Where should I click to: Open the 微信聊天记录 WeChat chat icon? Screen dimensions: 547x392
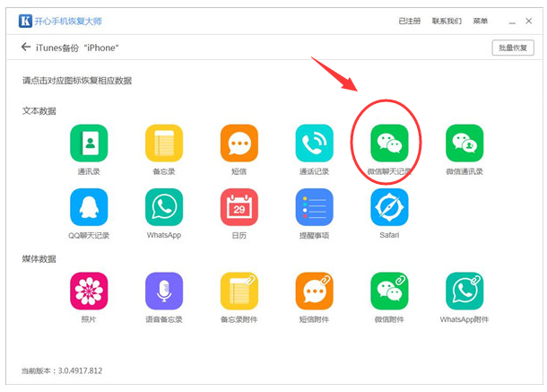click(x=389, y=143)
